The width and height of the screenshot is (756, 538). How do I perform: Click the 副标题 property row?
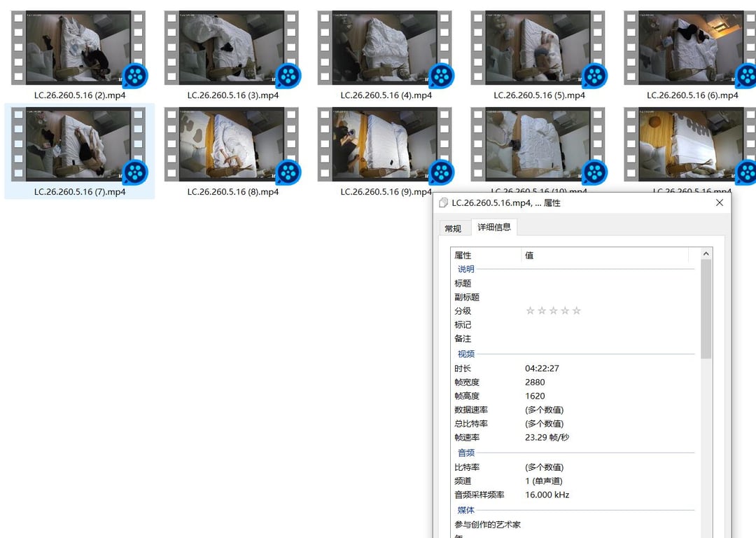pos(573,297)
